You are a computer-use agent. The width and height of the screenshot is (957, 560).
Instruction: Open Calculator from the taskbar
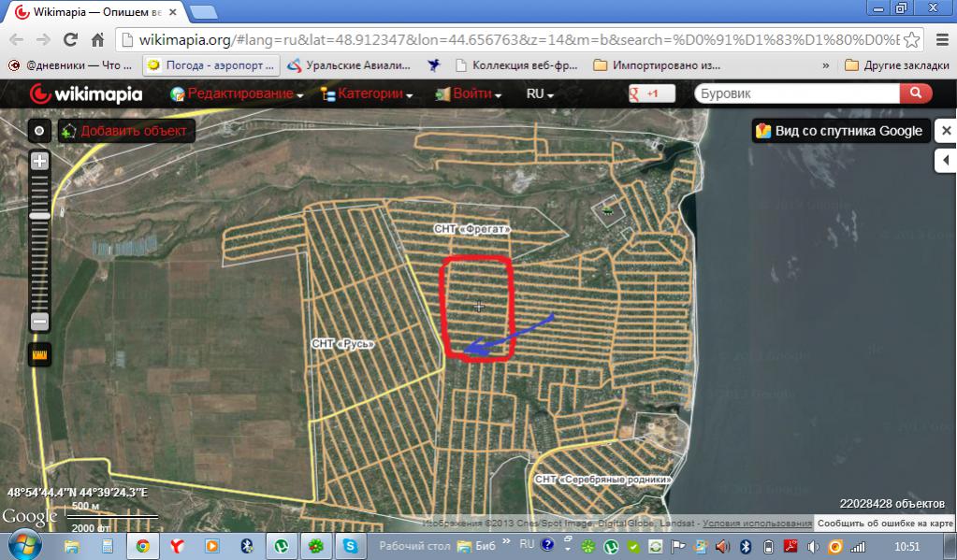pos(108,545)
